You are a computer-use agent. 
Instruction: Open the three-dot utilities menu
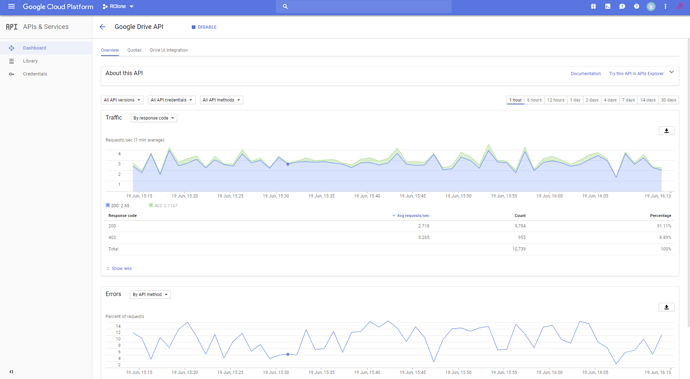tap(665, 7)
